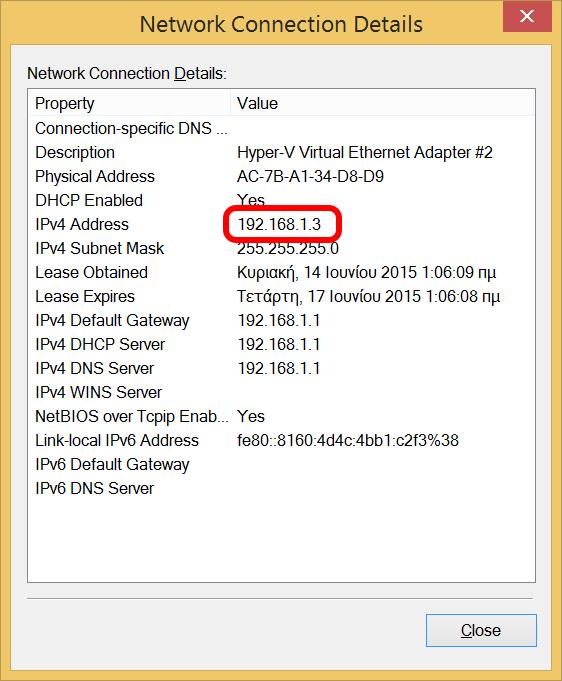Viewport: 562px width, 681px height.
Task: Select the Value column header
Action: [382, 103]
